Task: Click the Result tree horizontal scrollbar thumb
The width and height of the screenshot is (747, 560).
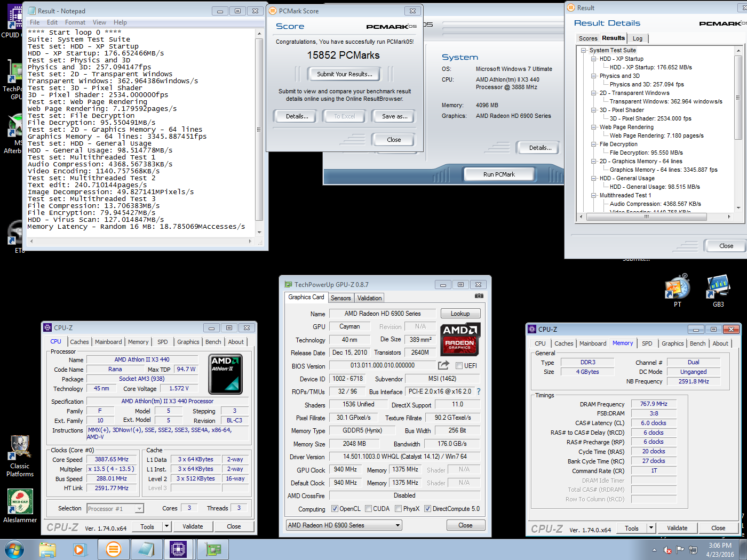Action: pos(646,217)
